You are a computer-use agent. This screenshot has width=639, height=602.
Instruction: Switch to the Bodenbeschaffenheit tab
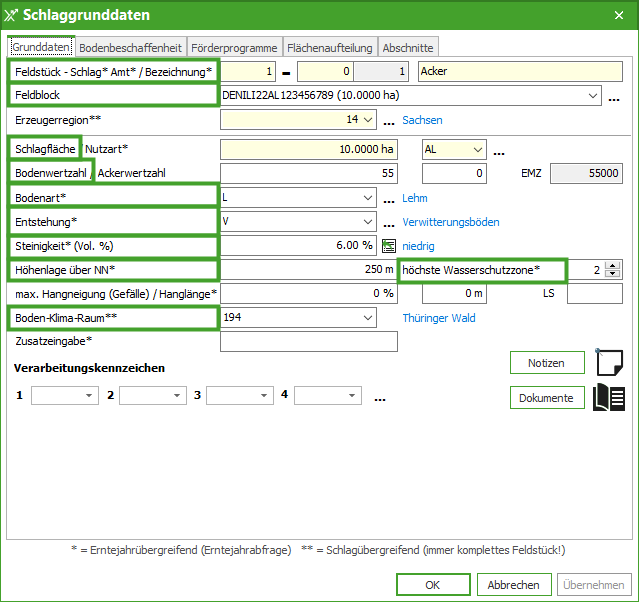(130, 47)
